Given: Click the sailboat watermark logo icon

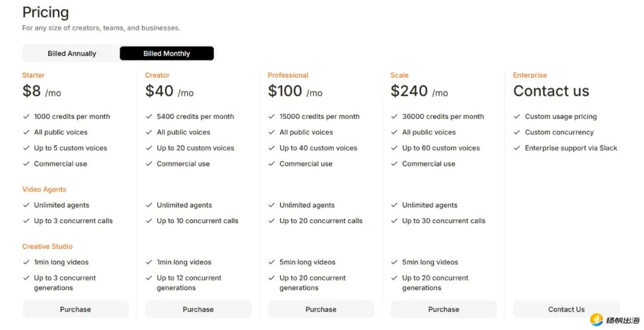Looking at the screenshot, I should 596,320.
